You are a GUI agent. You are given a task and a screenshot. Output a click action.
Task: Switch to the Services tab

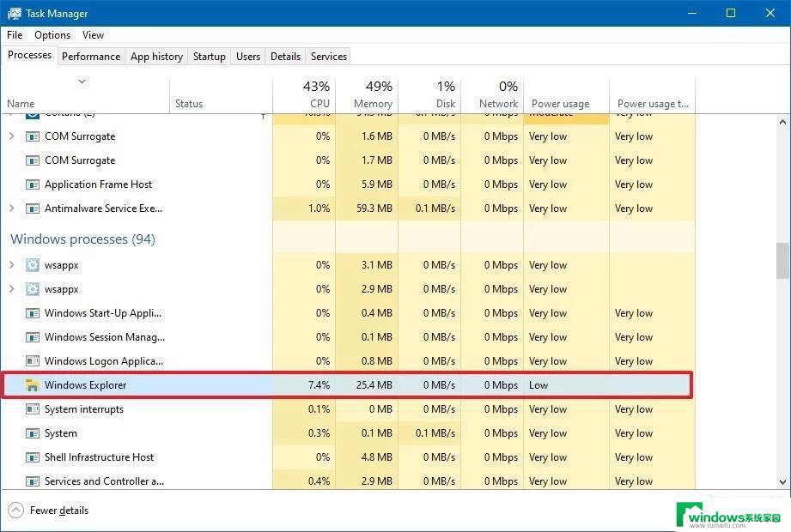pyautogui.click(x=329, y=57)
